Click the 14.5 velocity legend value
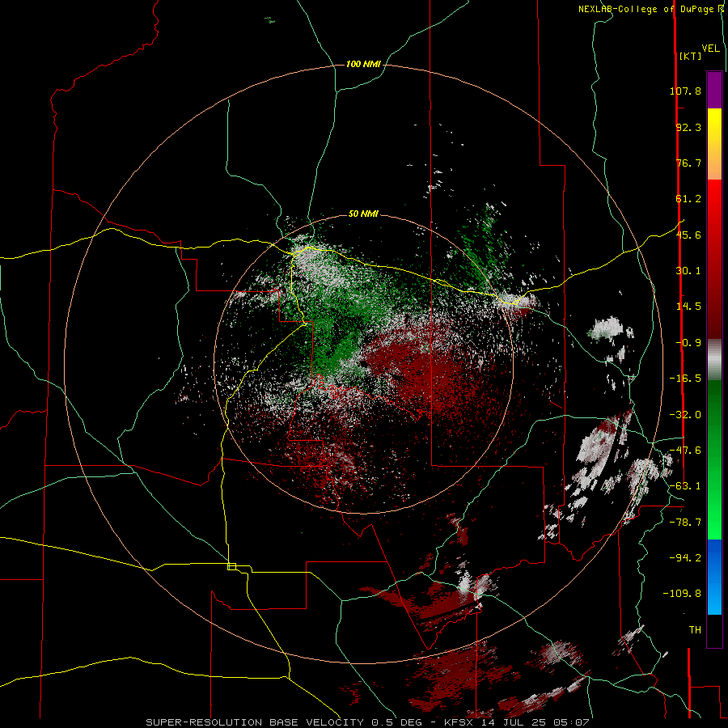Screen dimensions: 728x728 688,307
